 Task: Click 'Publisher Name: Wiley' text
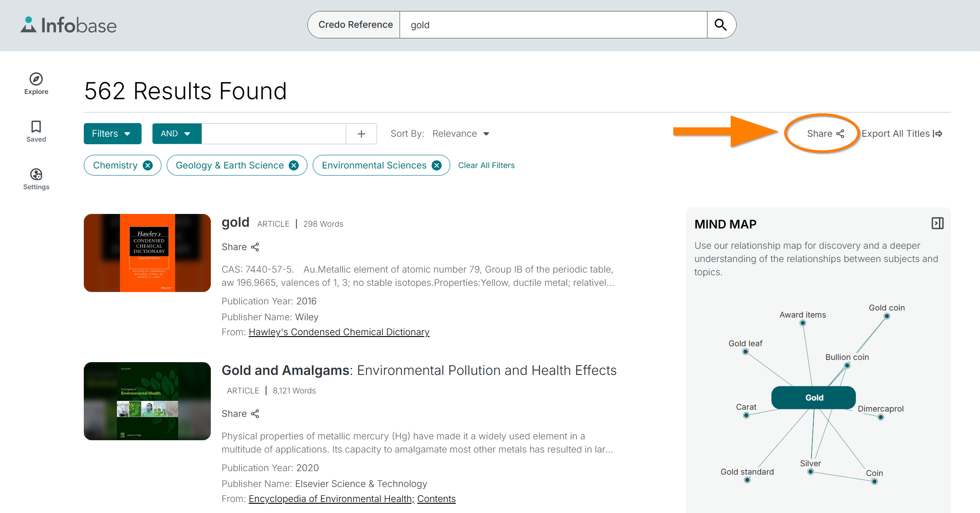pos(270,317)
